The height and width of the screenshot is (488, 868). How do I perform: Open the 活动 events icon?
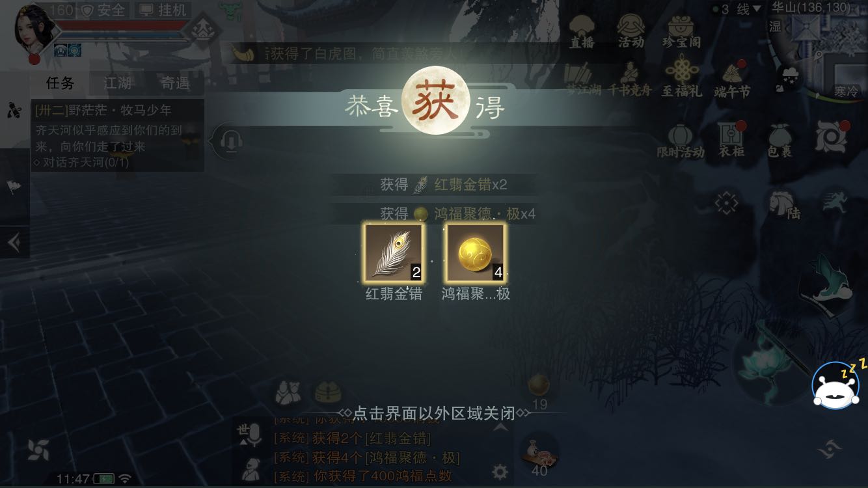631,31
